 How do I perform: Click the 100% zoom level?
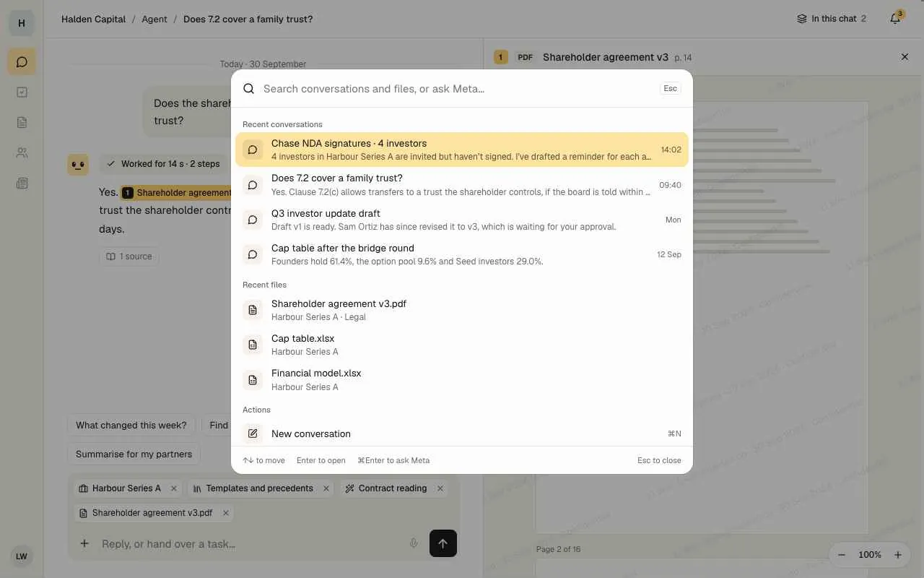click(x=870, y=555)
